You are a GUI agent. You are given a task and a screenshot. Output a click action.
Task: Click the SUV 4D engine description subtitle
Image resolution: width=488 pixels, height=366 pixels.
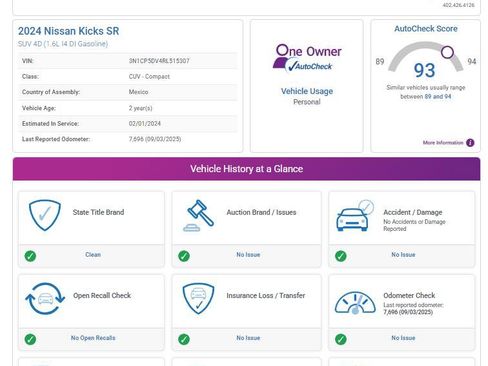[x=63, y=44]
